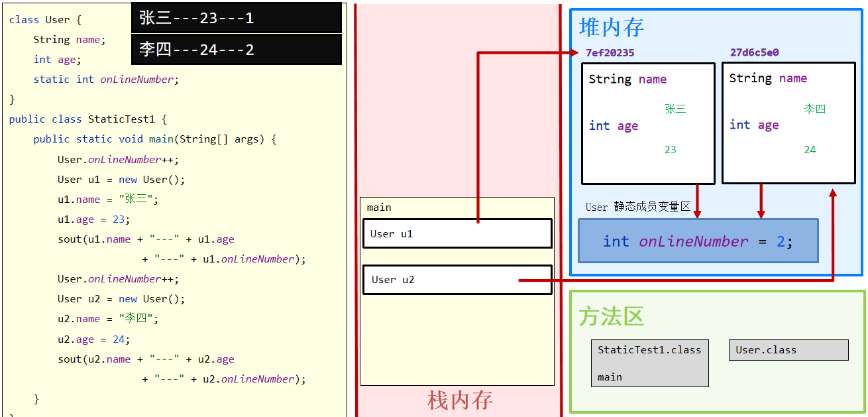Viewport: 868px width, 417px height.
Task: Click the 堆内存 heading
Action: tap(611, 27)
